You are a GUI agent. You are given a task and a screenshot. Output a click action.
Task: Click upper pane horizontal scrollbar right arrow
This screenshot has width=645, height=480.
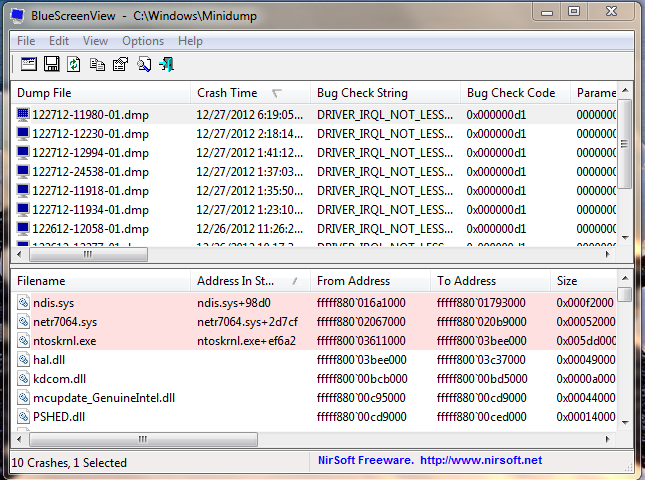click(608, 255)
